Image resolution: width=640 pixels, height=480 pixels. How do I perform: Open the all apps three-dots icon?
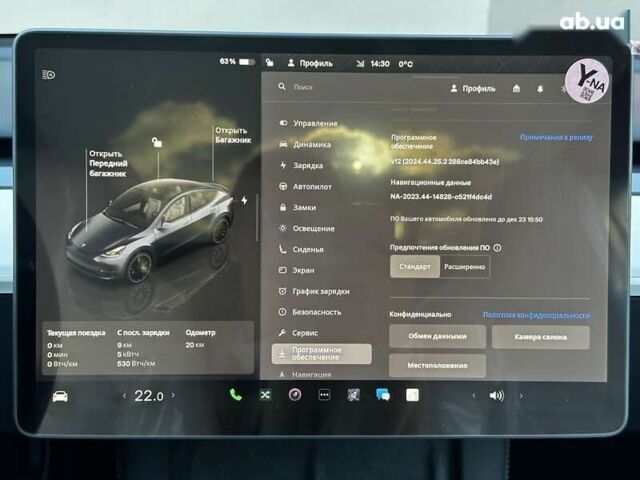click(x=324, y=395)
